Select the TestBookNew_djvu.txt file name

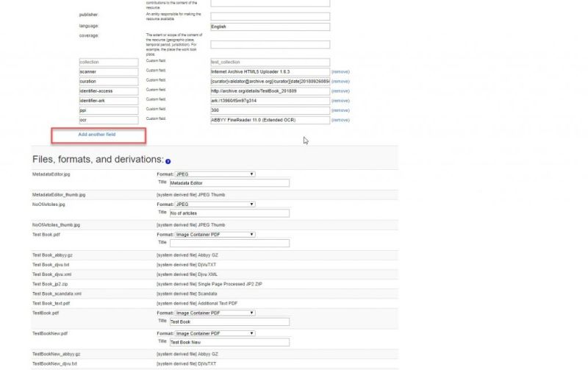point(54,363)
